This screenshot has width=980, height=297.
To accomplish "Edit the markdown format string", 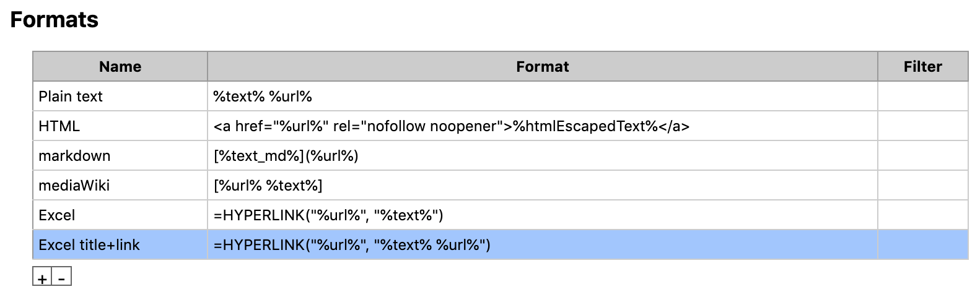I will tap(286, 156).
